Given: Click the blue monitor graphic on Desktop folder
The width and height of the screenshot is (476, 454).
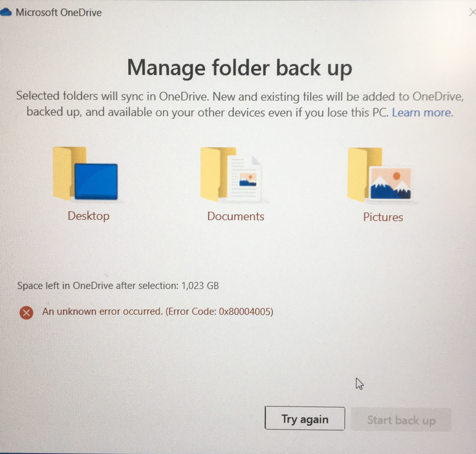Looking at the screenshot, I should [96, 181].
